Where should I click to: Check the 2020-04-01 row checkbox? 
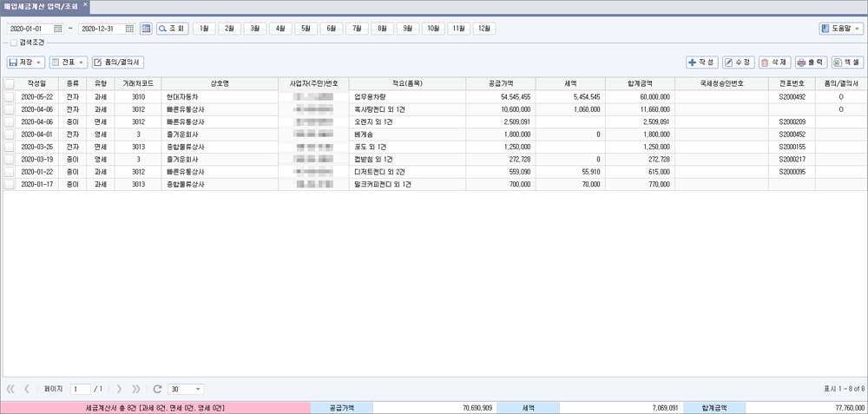coord(9,134)
